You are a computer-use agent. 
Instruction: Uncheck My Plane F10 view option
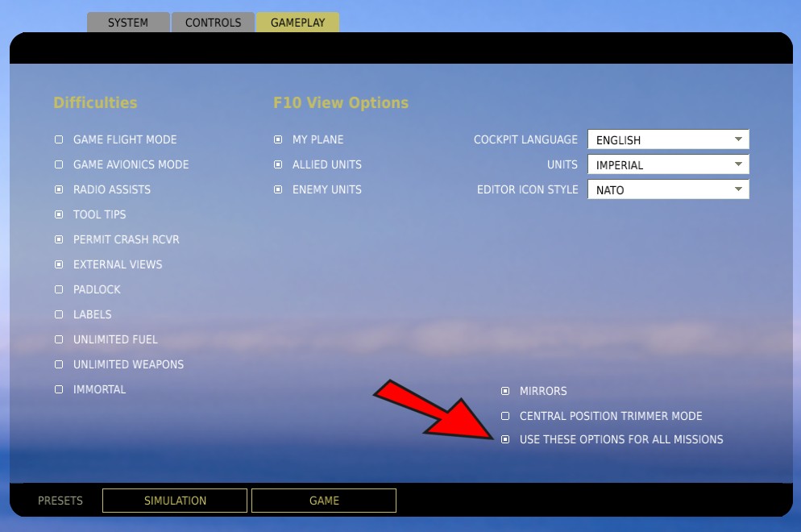[x=278, y=139]
